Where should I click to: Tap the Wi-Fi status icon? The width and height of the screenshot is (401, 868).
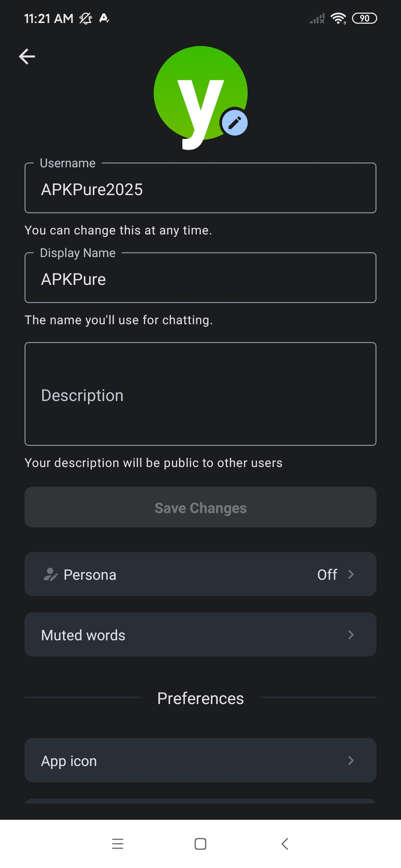click(x=338, y=18)
